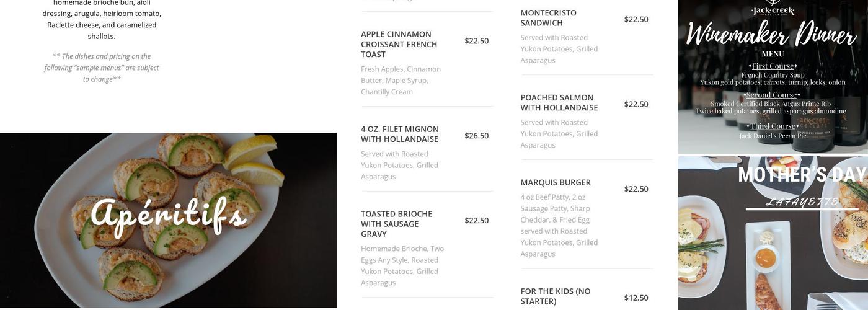Image resolution: width=868 pixels, height=310 pixels.
Task: Click the $26.50 Filet Mignon price
Action: tap(476, 136)
